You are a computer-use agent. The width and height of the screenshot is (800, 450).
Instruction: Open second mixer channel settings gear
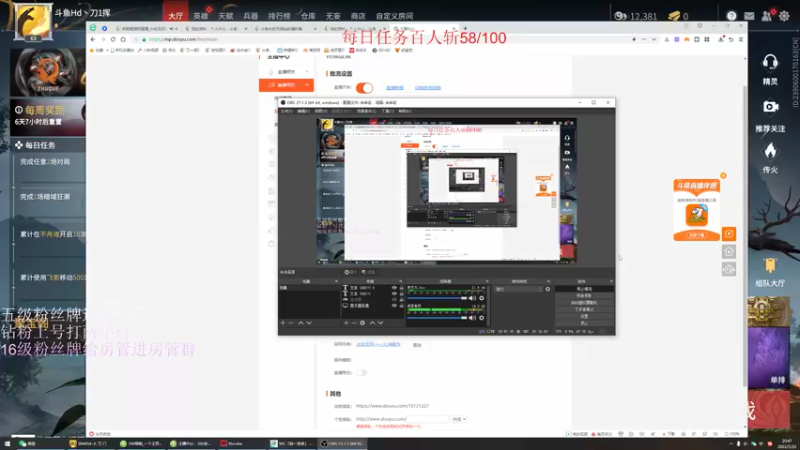tap(482, 318)
